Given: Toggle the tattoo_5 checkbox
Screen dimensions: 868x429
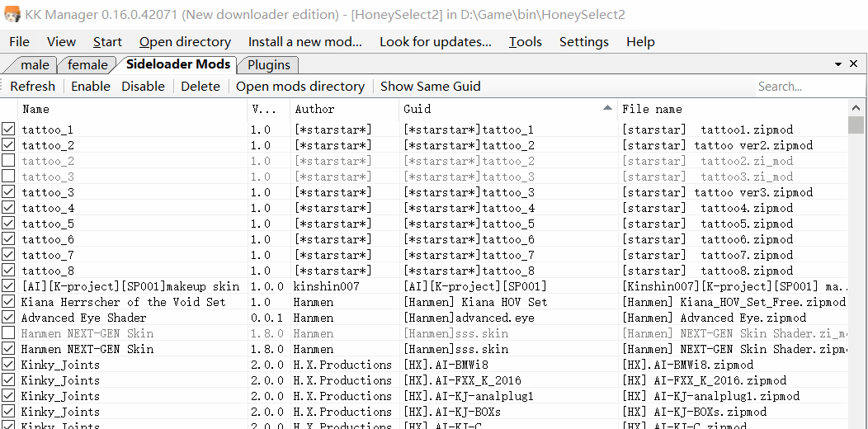Looking at the screenshot, I should pyautogui.click(x=8, y=224).
